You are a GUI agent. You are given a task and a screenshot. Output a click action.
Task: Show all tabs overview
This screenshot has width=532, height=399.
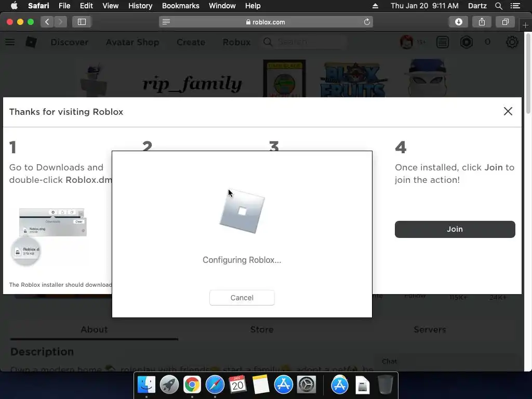(x=505, y=22)
